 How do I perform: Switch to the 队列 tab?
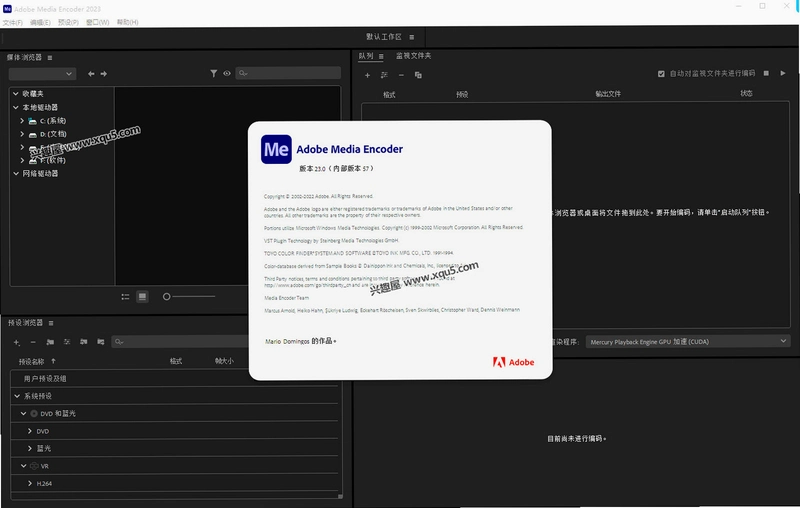pyautogui.click(x=366, y=56)
